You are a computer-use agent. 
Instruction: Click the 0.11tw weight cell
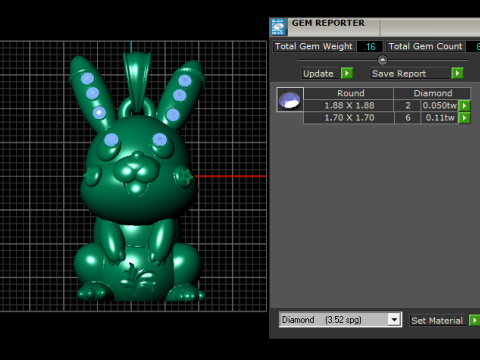click(440, 118)
